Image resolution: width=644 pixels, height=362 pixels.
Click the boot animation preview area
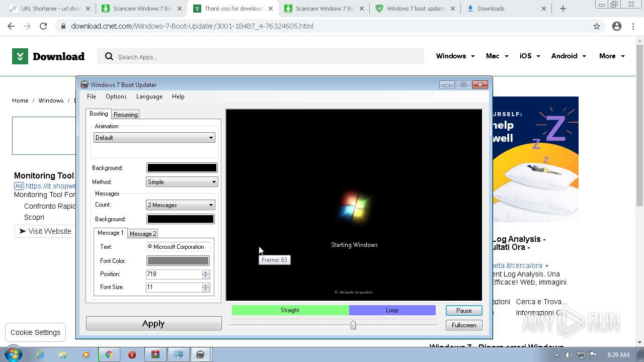(x=354, y=205)
